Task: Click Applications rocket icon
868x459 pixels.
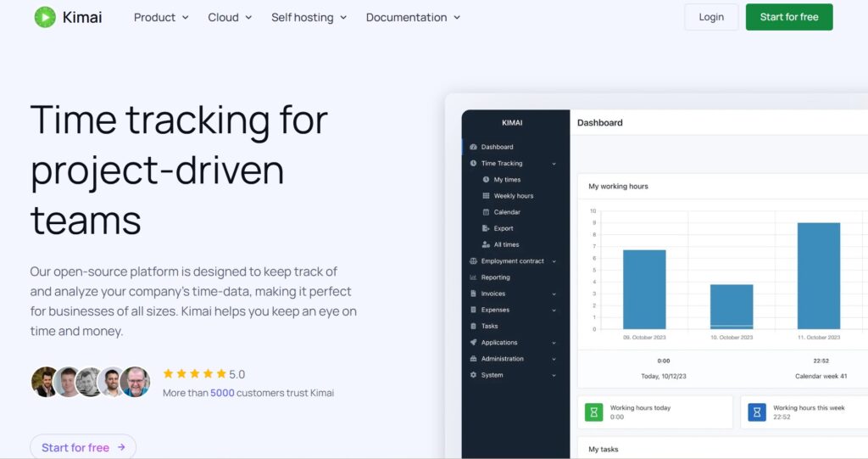Action: pyautogui.click(x=473, y=343)
